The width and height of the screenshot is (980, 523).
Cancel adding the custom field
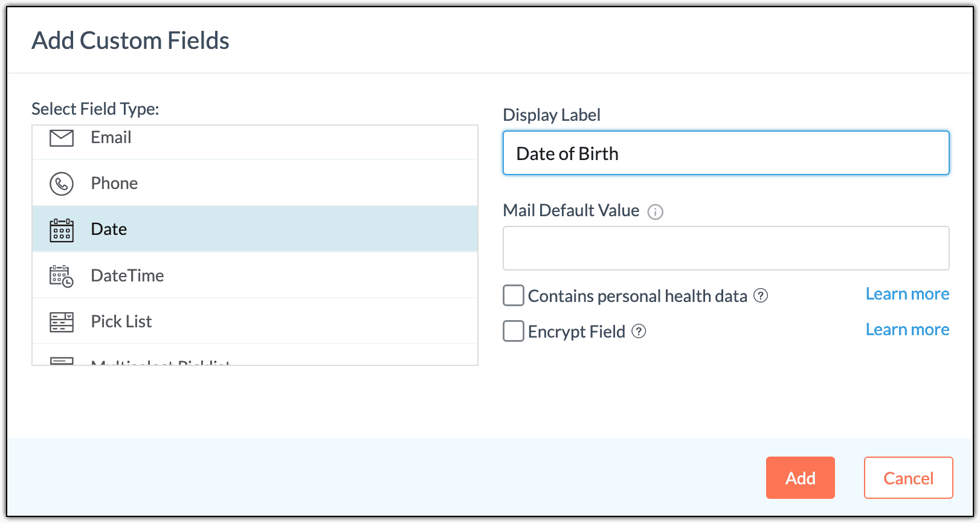908,478
